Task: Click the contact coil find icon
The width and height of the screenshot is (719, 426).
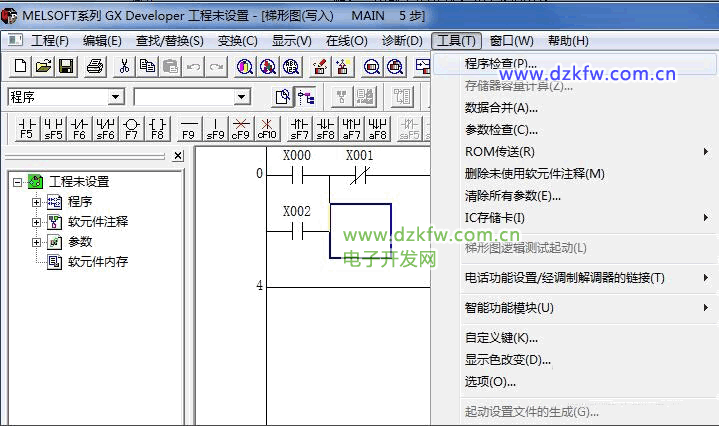Action: pyautogui.click(x=291, y=66)
